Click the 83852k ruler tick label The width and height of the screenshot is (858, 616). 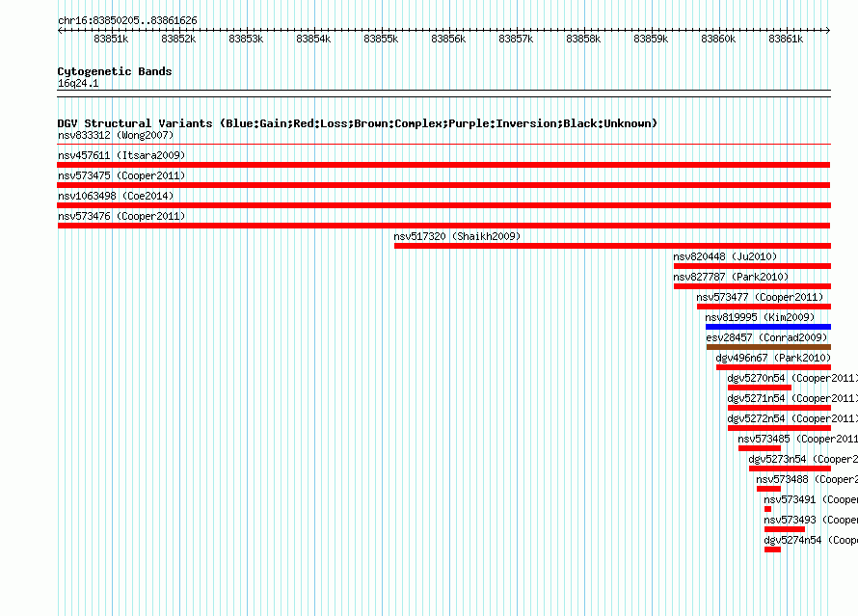click(x=178, y=39)
